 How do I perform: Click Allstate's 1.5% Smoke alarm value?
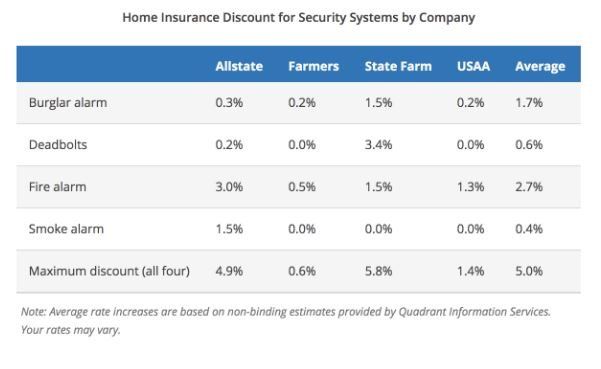pyautogui.click(x=229, y=229)
